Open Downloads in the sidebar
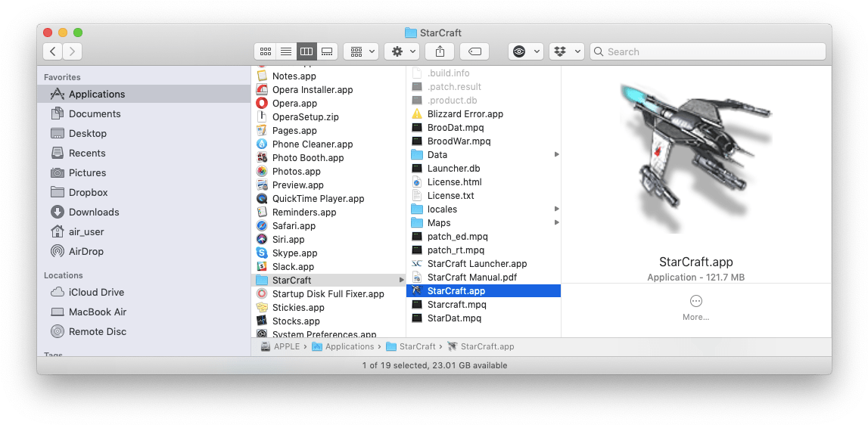 pos(144,212)
